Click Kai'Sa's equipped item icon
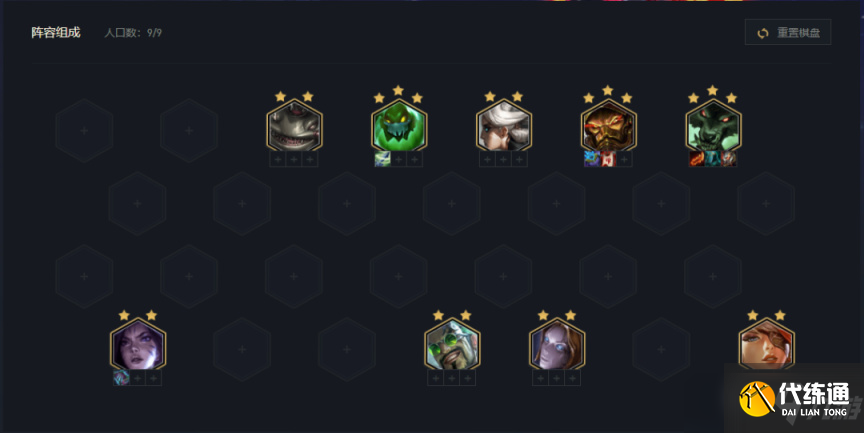This screenshot has height=433, width=864. click(x=121, y=378)
